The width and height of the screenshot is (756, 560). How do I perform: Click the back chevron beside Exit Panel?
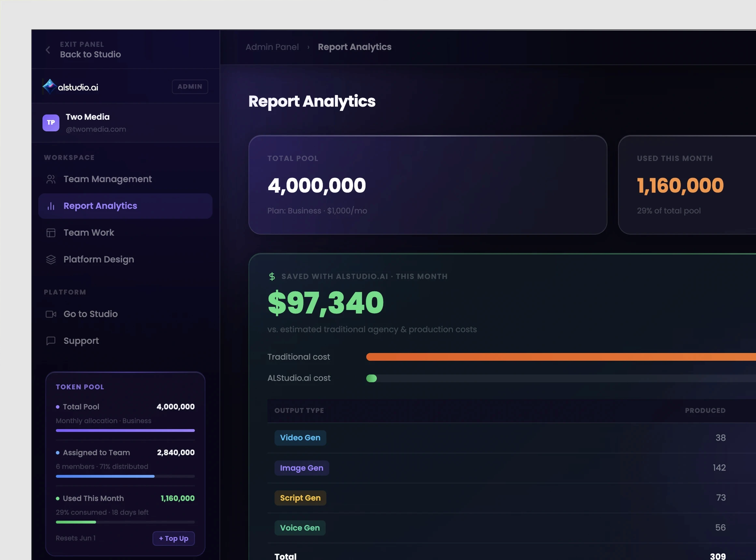48,50
